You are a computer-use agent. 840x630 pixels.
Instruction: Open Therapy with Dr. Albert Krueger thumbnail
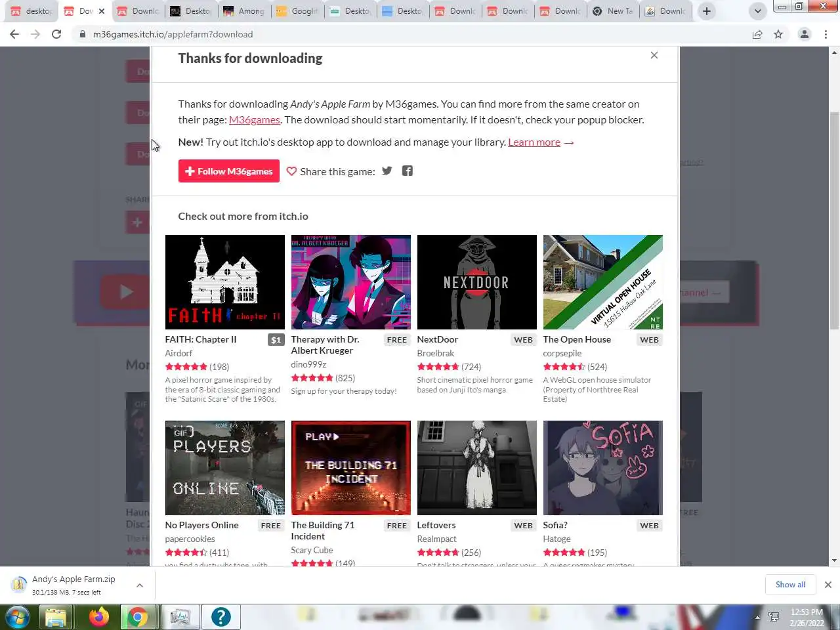coord(351,282)
